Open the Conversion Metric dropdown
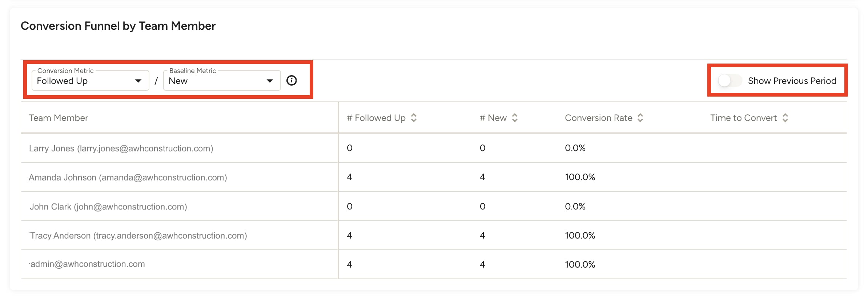868x297 pixels. (x=84, y=81)
